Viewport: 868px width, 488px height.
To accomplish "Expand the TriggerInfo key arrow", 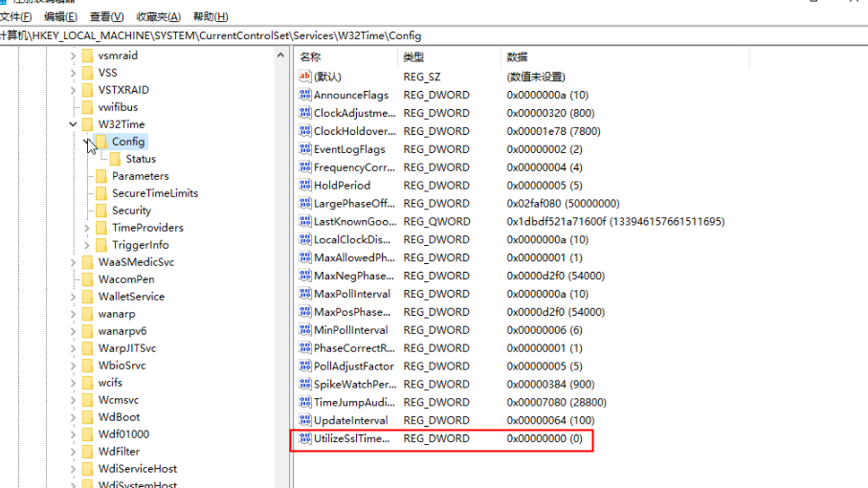I will 87,245.
